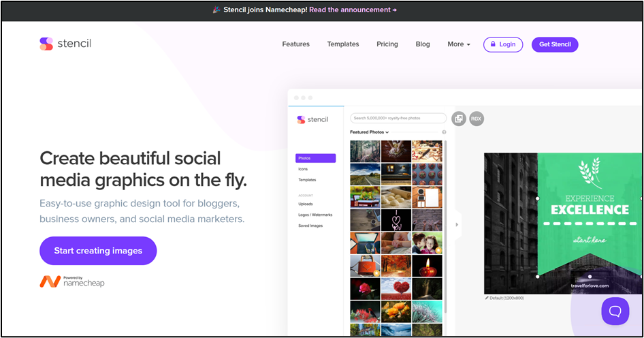This screenshot has height=338, width=644.
Task: Click the Stencil logo in the header
Action: [65, 44]
